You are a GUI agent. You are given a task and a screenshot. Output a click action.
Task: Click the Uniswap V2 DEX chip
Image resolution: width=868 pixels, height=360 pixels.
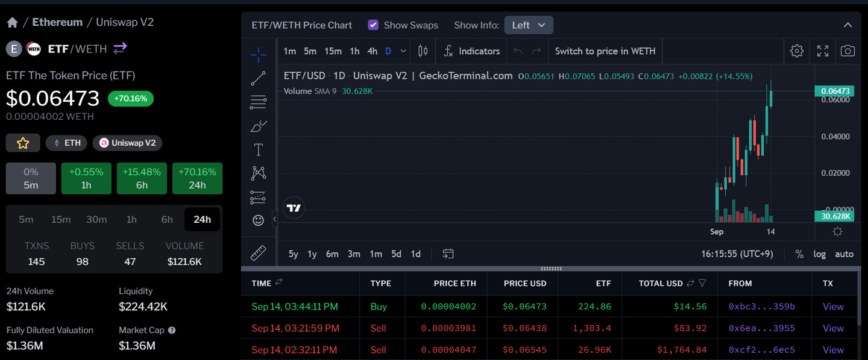click(127, 143)
